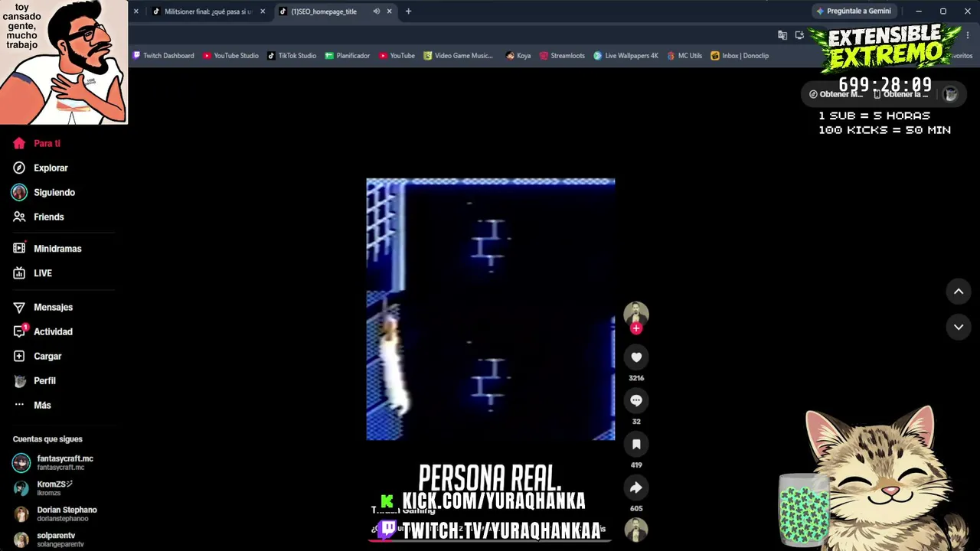This screenshot has width=980, height=551.
Task: Open the KromZS followed account
Action: [x=43, y=487]
